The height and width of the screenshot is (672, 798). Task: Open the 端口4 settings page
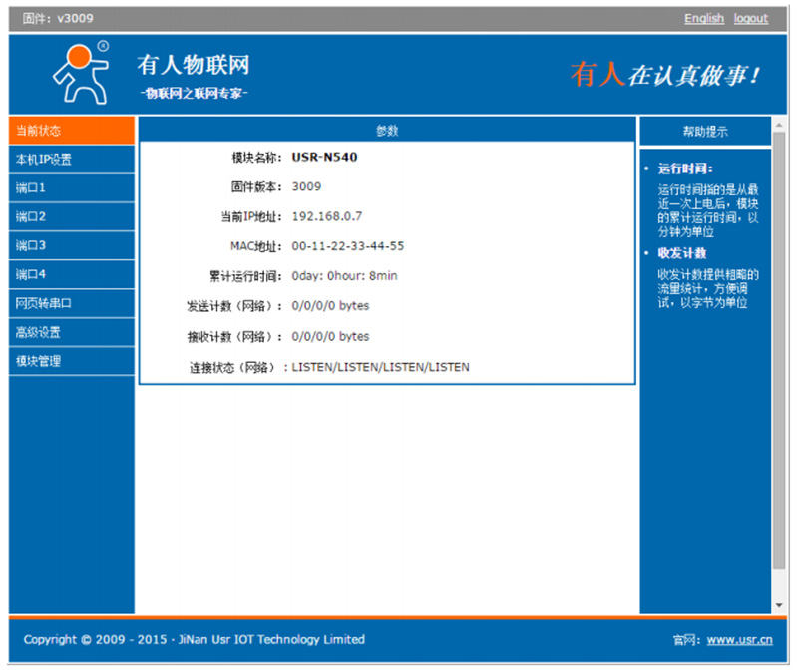[x=72, y=275]
